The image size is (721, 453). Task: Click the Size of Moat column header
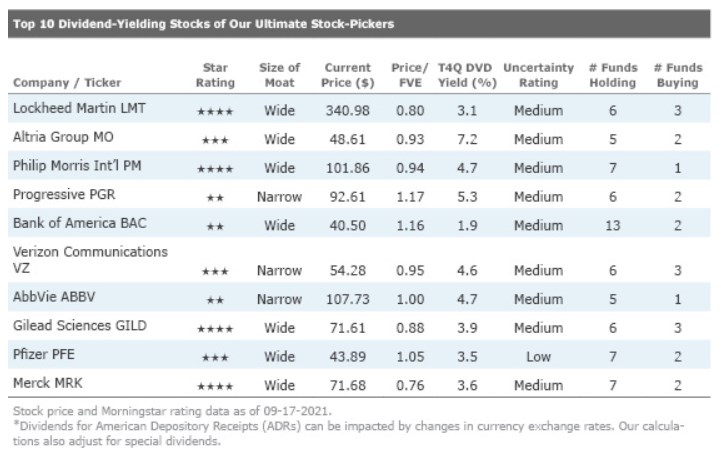279,75
